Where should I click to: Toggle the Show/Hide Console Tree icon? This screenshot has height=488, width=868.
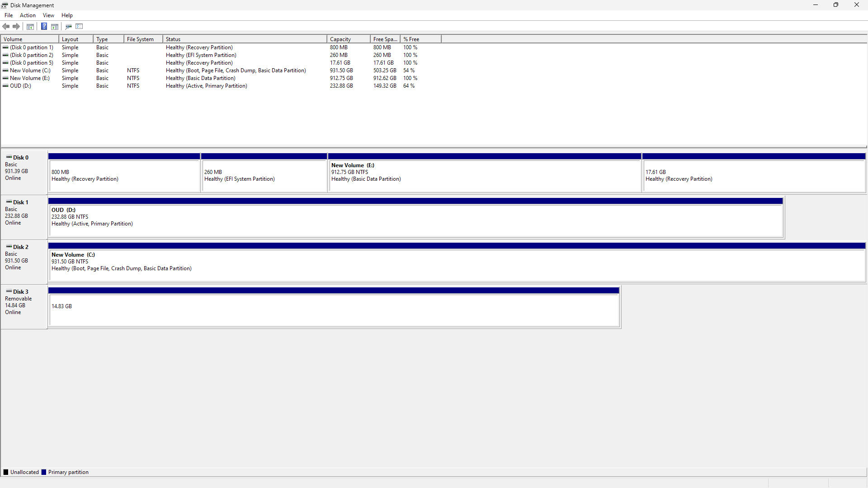30,27
